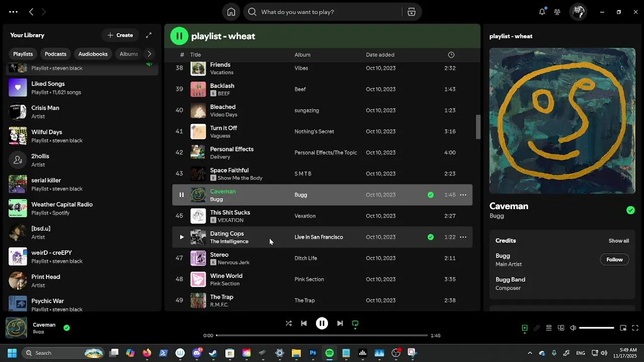Open the lyrics microphone icon
Image resolution: width=644 pixels, height=362 pixels.
[x=537, y=328]
